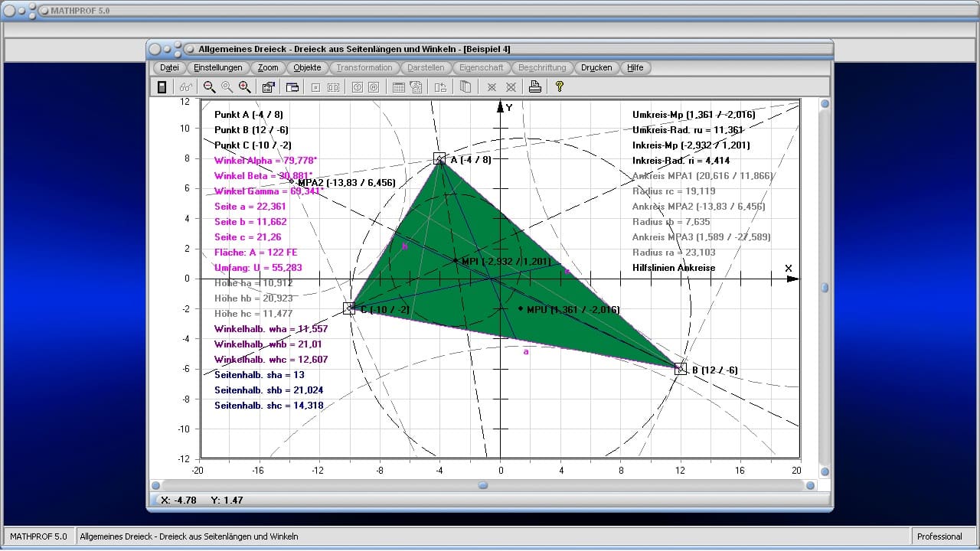Click the 'Umfang: U = 55,283' label

tap(258, 268)
